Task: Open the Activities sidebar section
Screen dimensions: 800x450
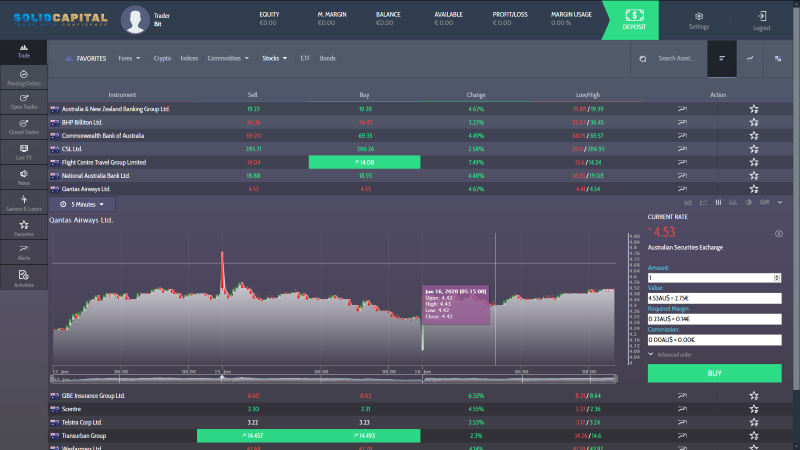Action: click(x=23, y=278)
